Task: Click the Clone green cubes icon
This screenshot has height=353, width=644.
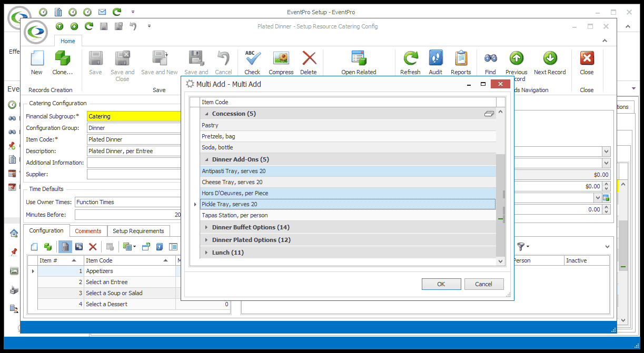Action: (x=63, y=59)
